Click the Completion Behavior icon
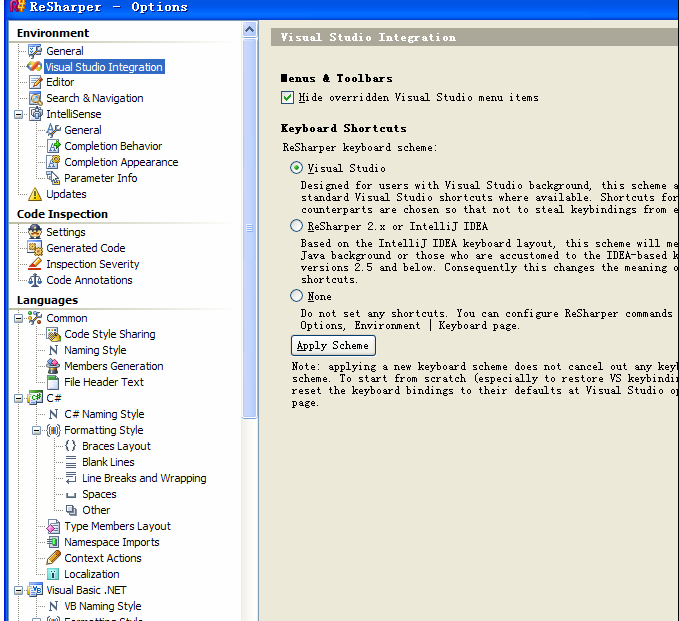This screenshot has height=621, width=679. [x=53, y=146]
